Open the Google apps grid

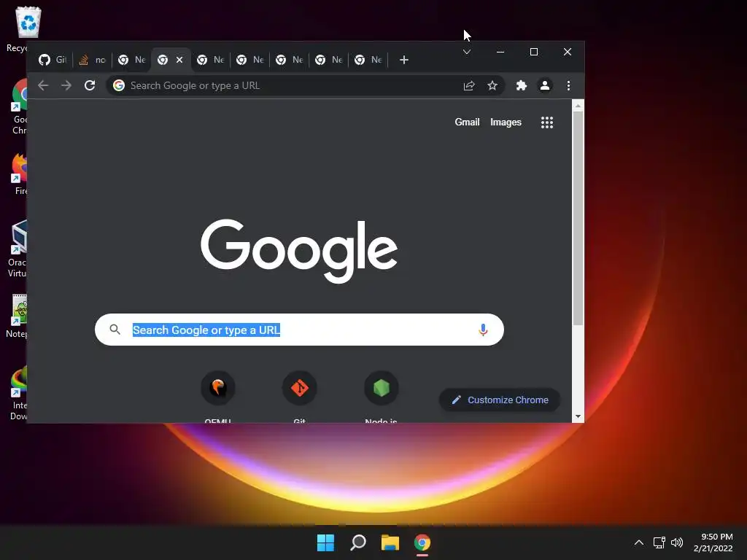tap(547, 122)
